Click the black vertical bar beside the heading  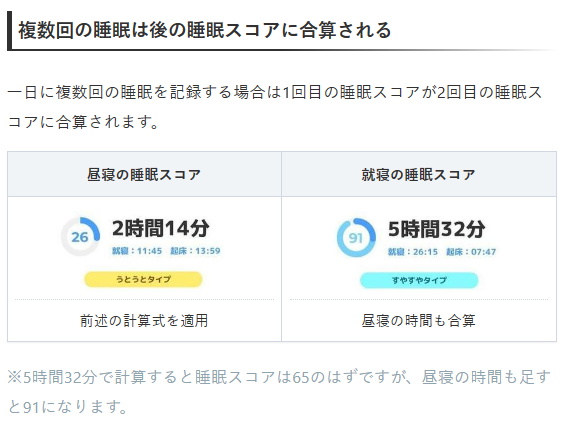pos(10,31)
